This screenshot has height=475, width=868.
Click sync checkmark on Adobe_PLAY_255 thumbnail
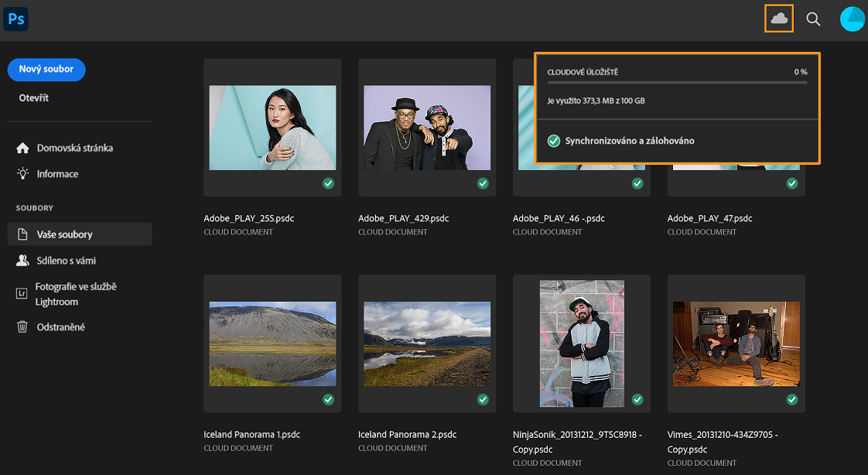click(328, 183)
